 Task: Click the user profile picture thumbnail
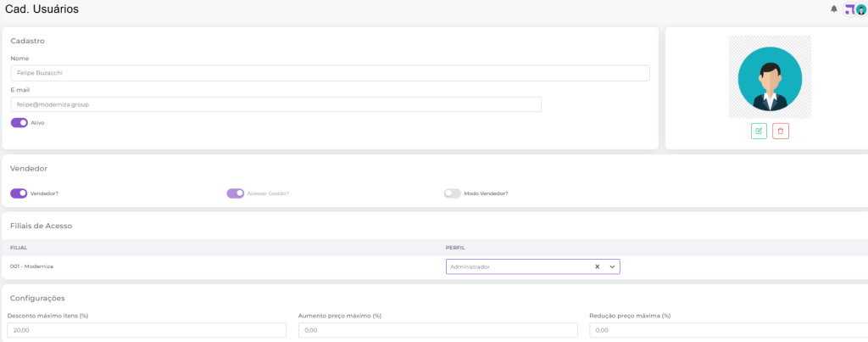click(x=770, y=77)
